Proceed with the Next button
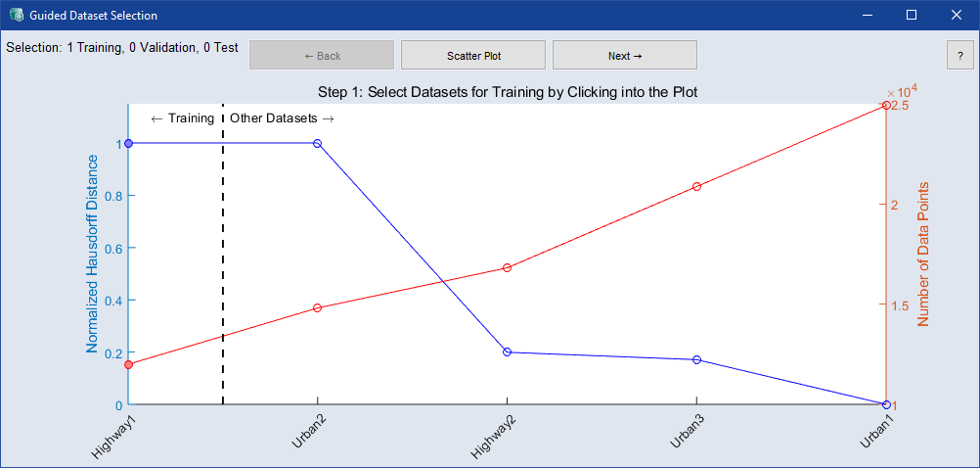Image resolution: width=980 pixels, height=468 pixels. pyautogui.click(x=624, y=56)
